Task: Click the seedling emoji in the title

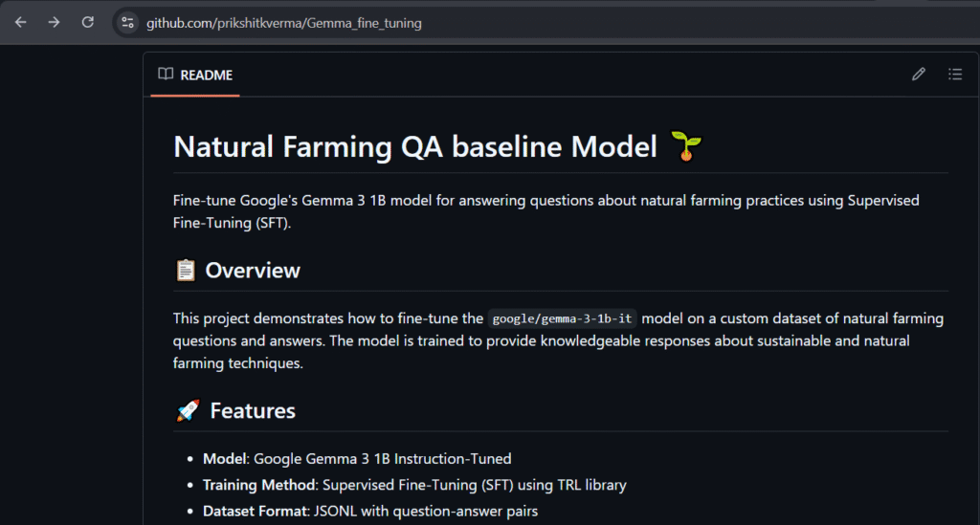Action: click(685, 146)
